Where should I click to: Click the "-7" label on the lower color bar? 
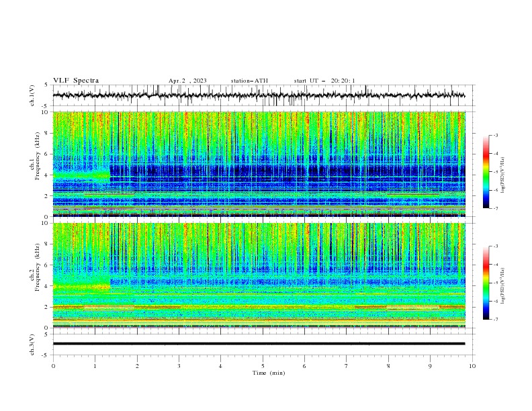click(495, 320)
